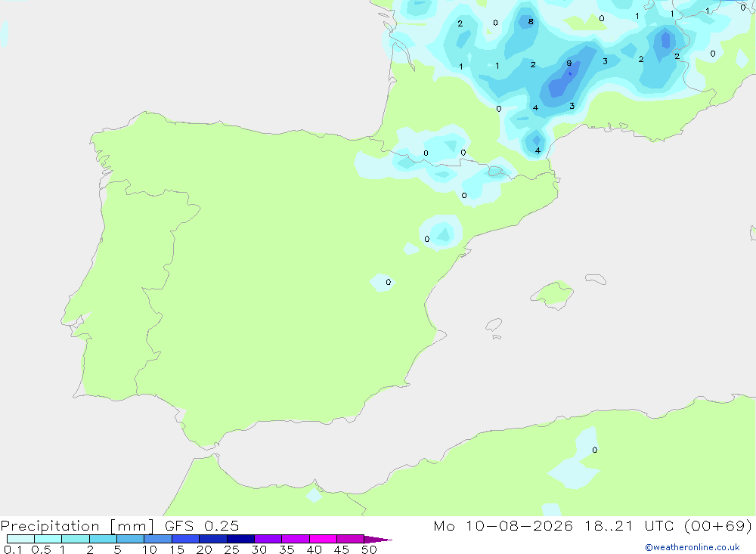
Task: Click the '8' precipitation value over France
Action: click(531, 22)
